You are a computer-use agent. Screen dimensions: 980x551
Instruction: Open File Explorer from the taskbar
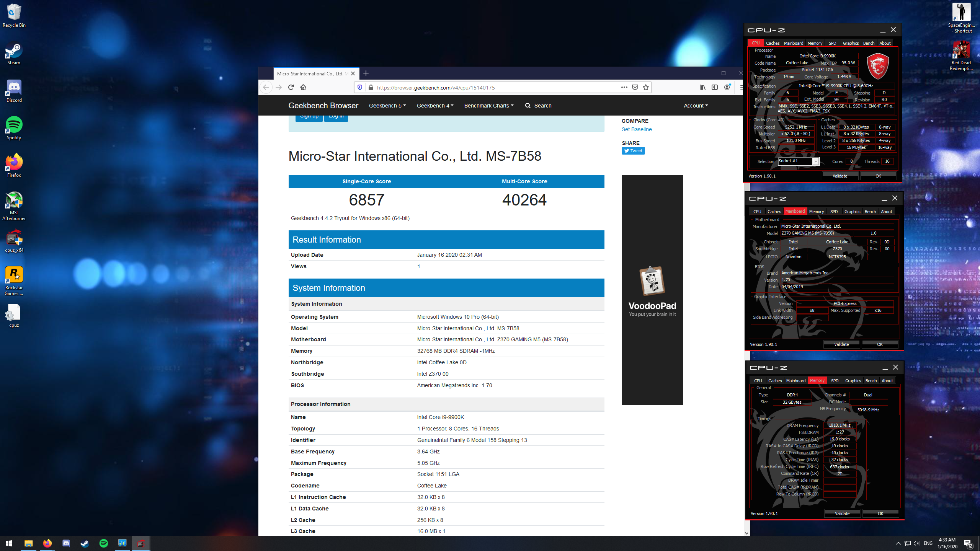click(x=28, y=543)
